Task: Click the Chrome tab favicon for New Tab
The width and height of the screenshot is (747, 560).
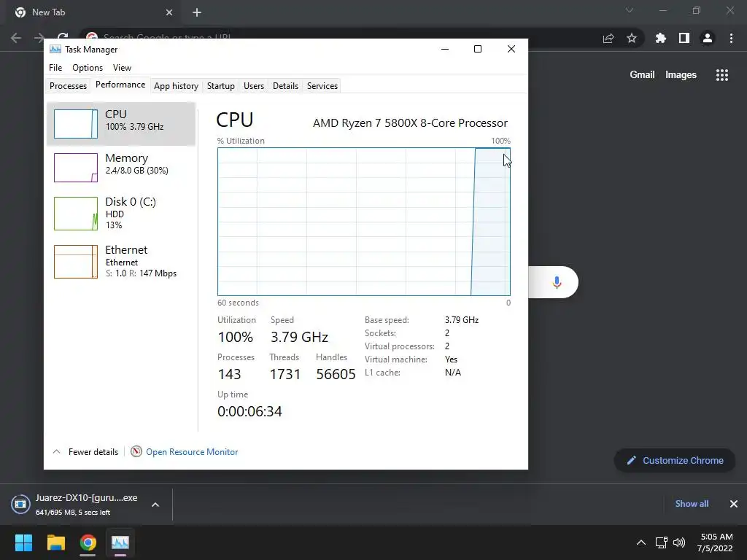Action: point(20,12)
